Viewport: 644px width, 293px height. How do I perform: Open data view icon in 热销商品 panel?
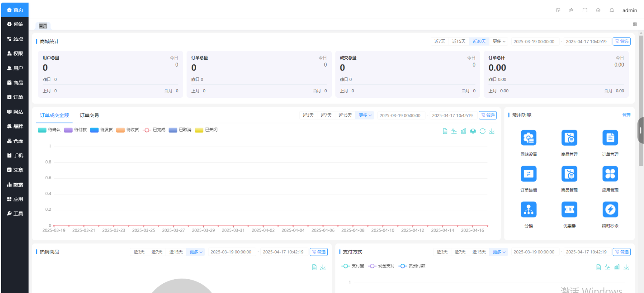tap(314, 267)
